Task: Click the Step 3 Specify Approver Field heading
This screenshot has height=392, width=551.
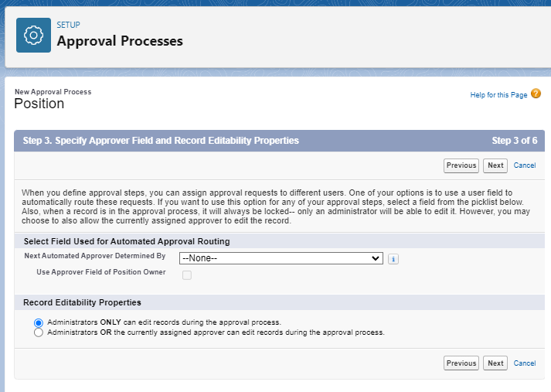Action: [161, 141]
